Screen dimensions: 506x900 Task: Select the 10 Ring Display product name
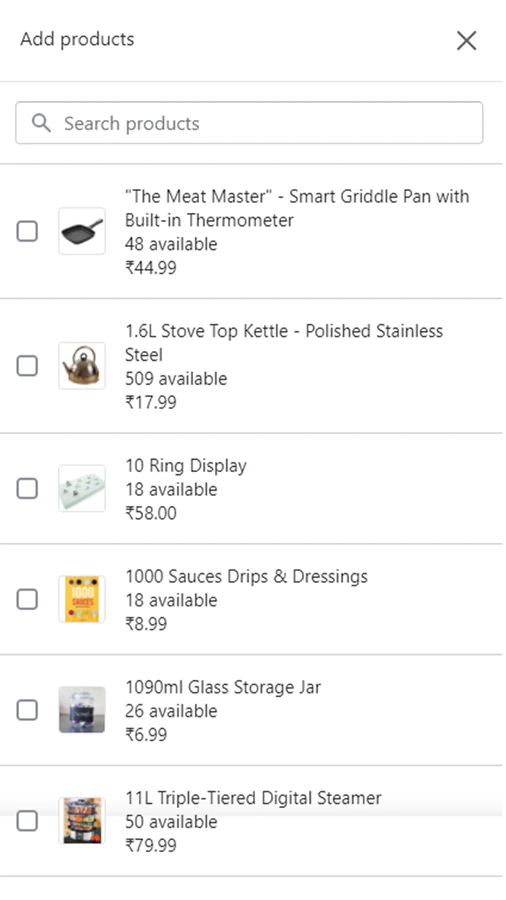coord(186,465)
